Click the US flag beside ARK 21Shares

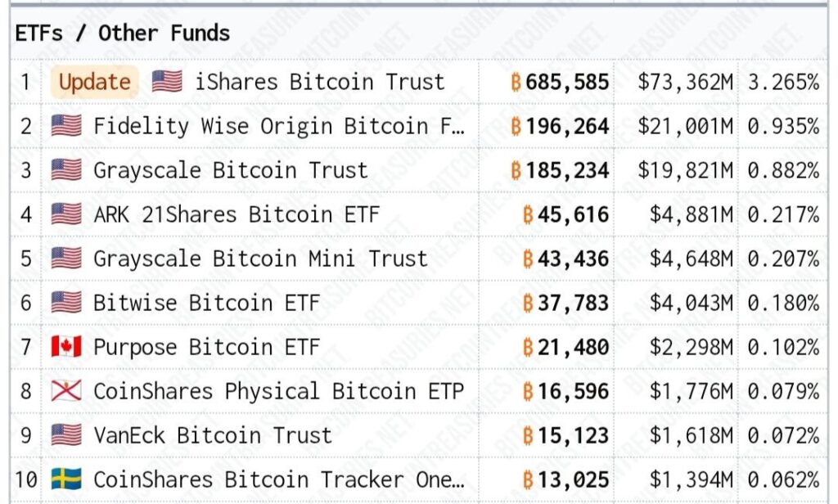coord(66,214)
